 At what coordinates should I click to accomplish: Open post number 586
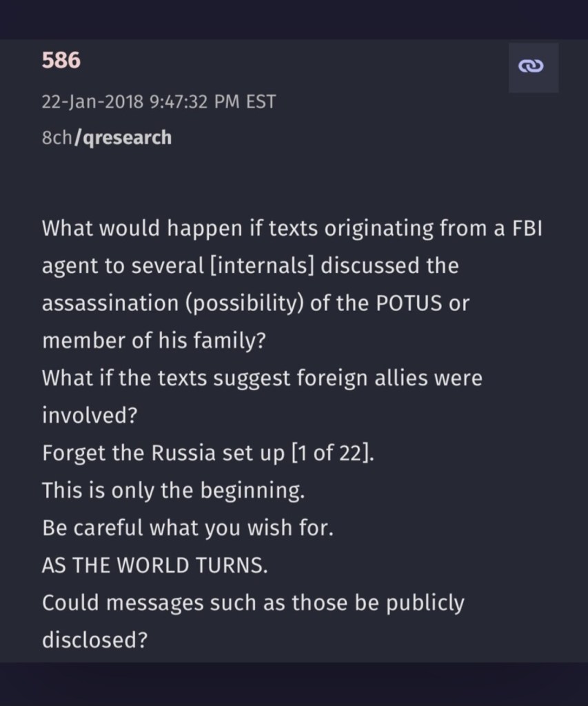pyautogui.click(x=61, y=61)
